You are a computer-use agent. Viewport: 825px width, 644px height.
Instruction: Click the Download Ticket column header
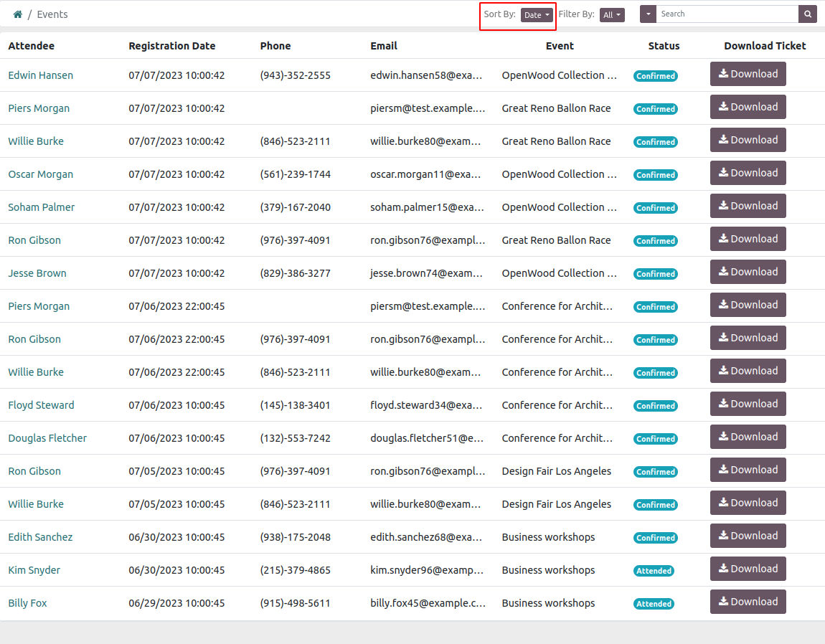(x=765, y=46)
